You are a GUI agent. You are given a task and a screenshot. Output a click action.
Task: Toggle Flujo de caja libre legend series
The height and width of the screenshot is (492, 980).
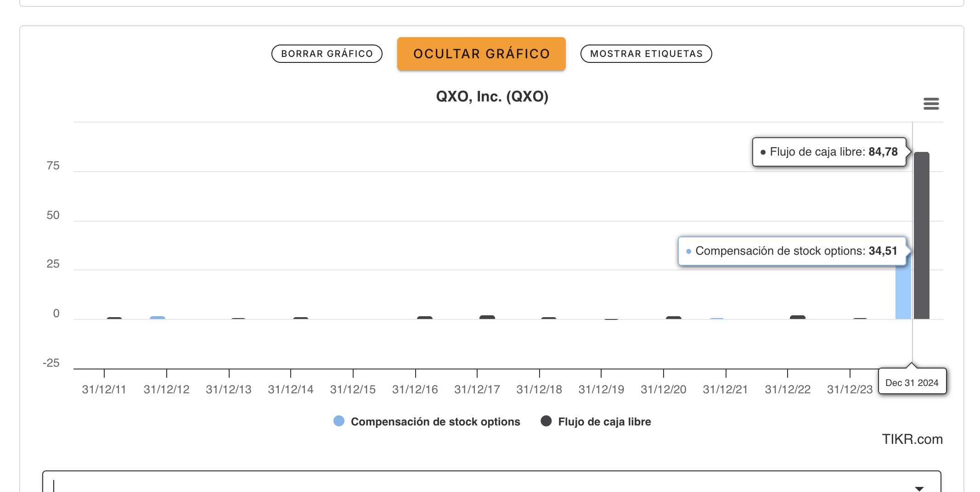[604, 422]
